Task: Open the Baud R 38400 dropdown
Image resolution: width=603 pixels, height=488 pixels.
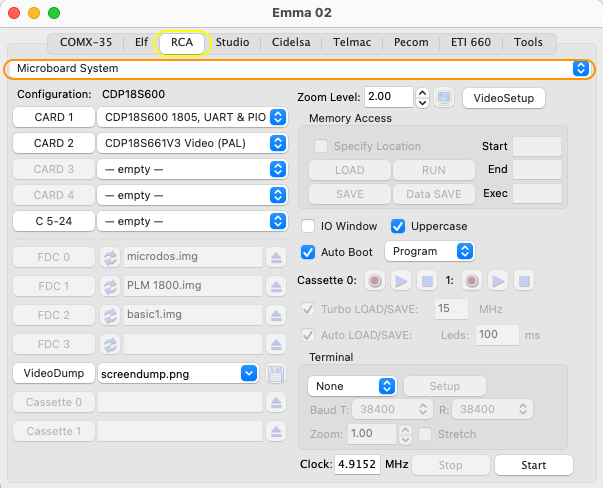Action: [492, 409]
